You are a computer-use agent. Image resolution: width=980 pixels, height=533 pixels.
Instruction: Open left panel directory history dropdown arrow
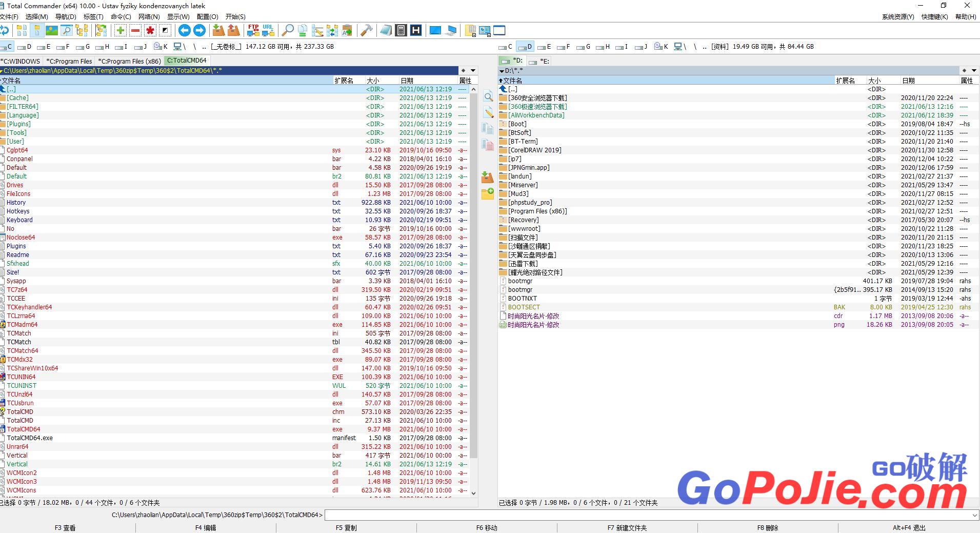pyautogui.click(x=473, y=71)
